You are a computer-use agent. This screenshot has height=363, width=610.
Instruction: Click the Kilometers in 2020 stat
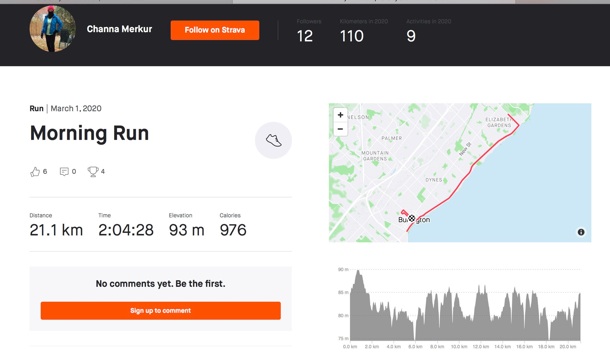point(352,36)
